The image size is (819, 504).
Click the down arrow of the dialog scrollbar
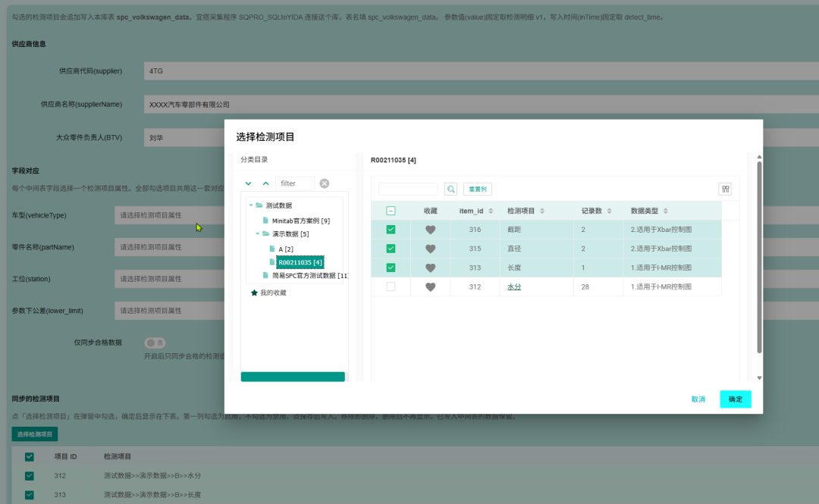(x=759, y=377)
